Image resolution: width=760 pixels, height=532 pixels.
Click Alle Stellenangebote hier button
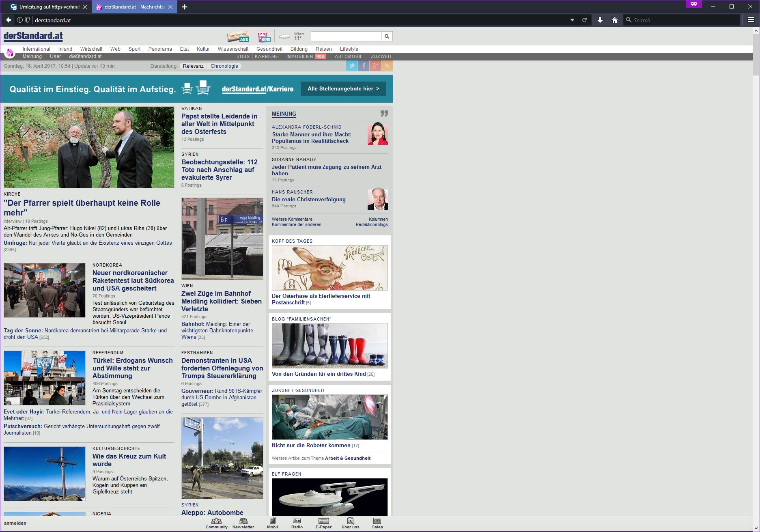click(344, 88)
